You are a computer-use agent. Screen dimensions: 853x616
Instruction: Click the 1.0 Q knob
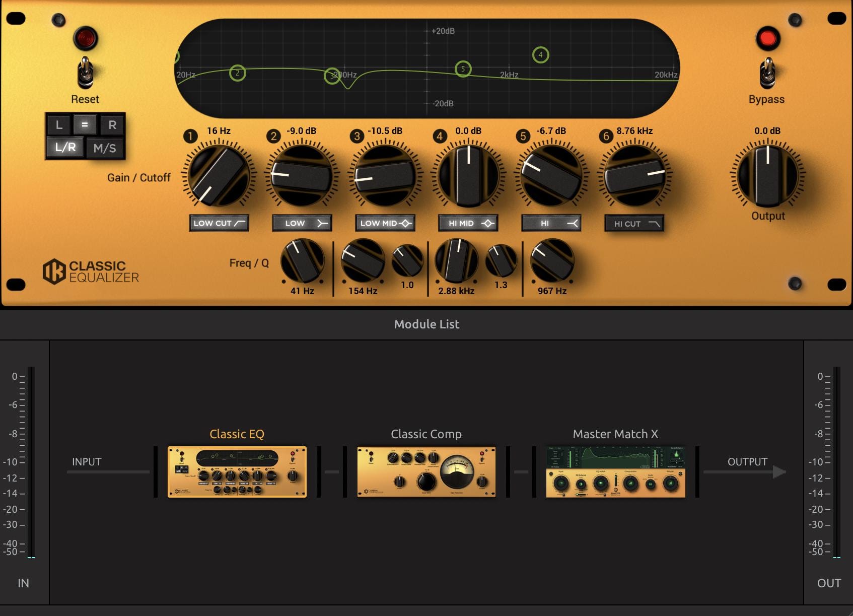[x=407, y=261]
